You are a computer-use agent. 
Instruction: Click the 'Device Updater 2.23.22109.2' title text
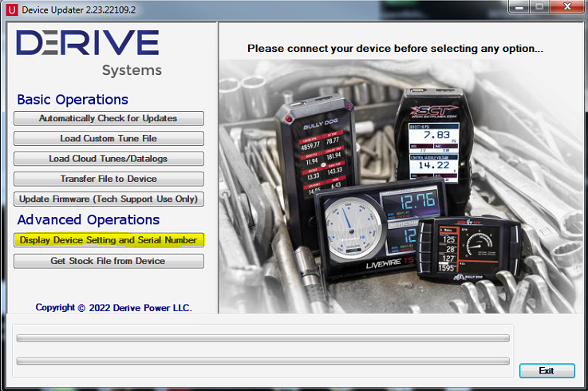(79, 10)
